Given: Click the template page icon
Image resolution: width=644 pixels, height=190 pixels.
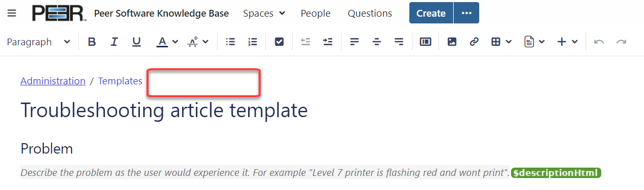Looking at the screenshot, I should coord(529,42).
